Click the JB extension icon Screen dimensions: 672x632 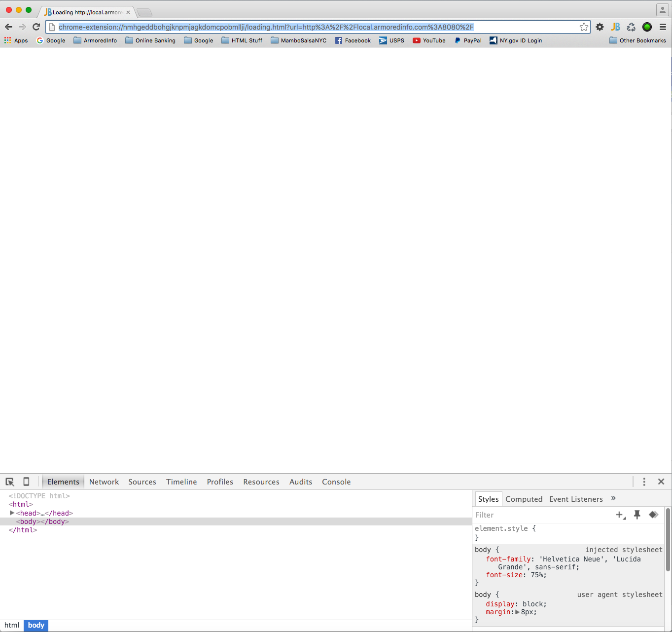click(x=615, y=27)
